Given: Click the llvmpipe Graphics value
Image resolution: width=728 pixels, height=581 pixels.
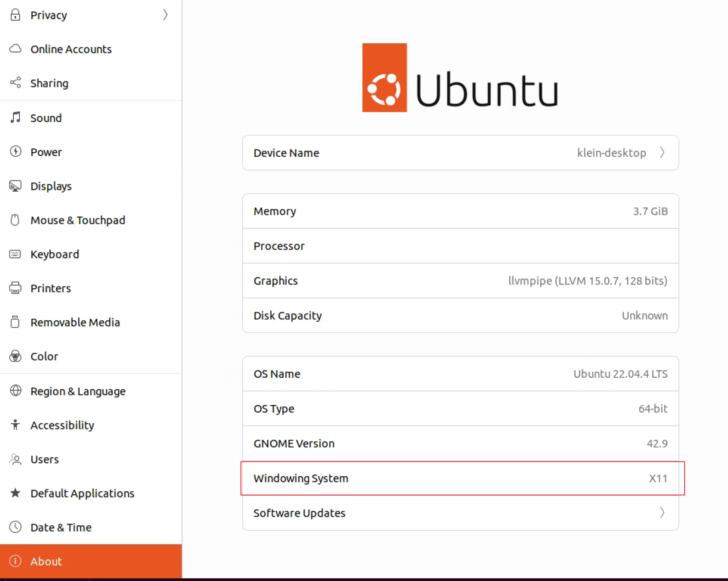Looking at the screenshot, I should pos(588,280).
